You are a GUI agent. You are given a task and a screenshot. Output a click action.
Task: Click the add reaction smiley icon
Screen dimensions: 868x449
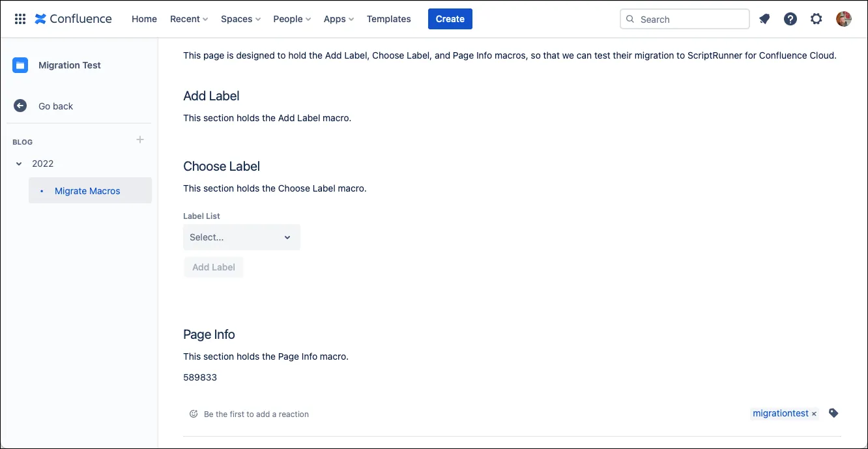coord(194,414)
